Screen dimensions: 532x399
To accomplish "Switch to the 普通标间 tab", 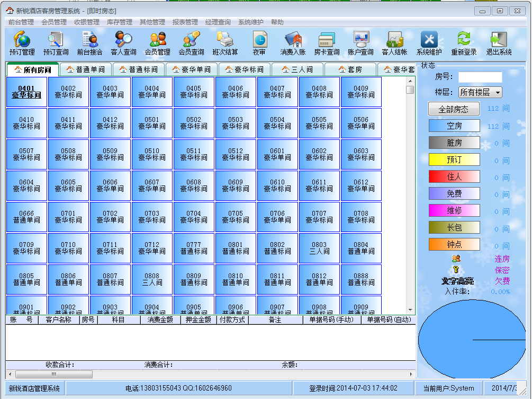I will tap(139, 69).
